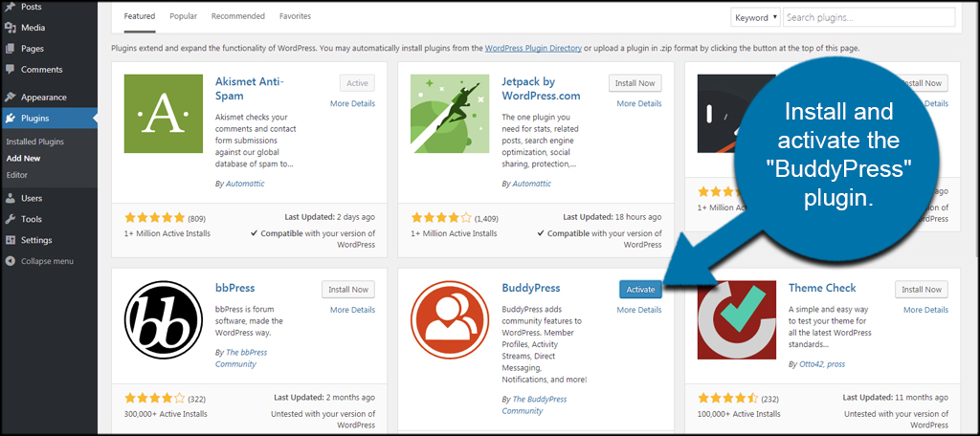
Task: Click the Pages icon in sidebar
Action: coord(10,49)
